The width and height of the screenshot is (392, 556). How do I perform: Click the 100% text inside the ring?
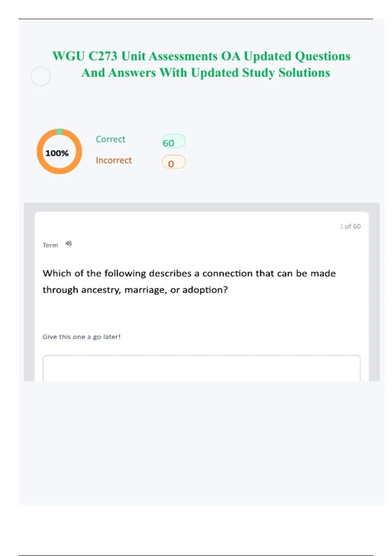(57, 153)
